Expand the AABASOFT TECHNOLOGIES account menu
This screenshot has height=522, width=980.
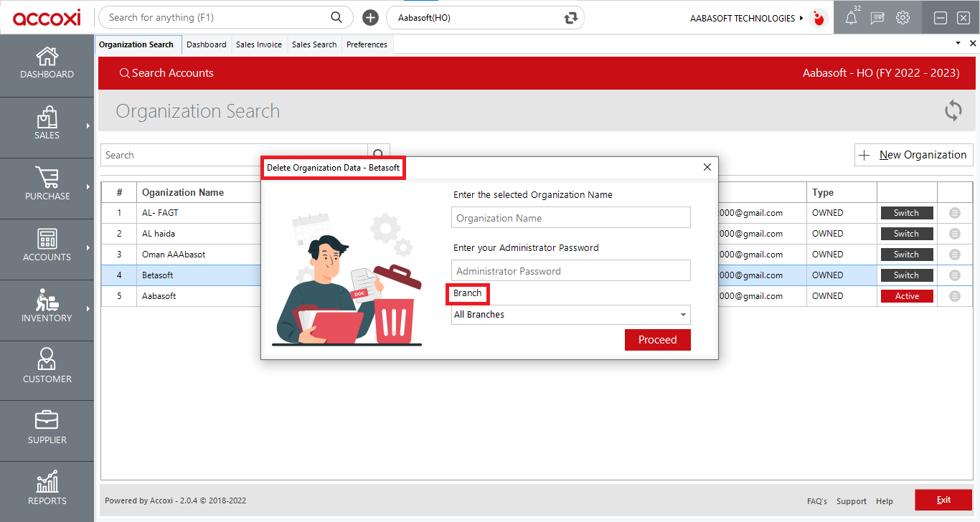(x=747, y=19)
